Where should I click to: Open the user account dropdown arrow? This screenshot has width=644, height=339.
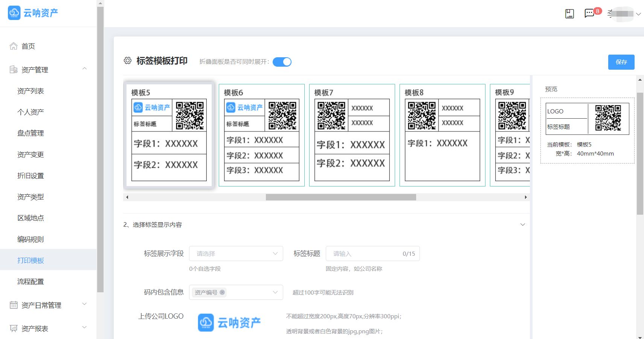pos(638,14)
